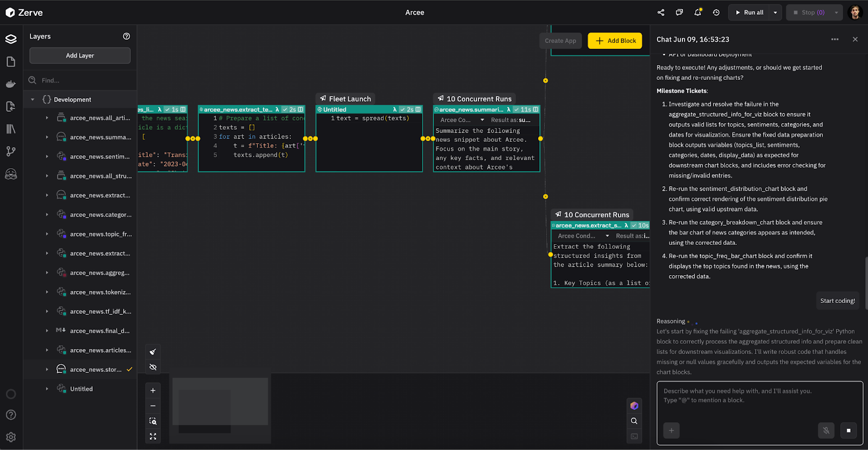This screenshot has height=450, width=868.
Task: Click the Start coding! message bubble
Action: click(x=838, y=301)
